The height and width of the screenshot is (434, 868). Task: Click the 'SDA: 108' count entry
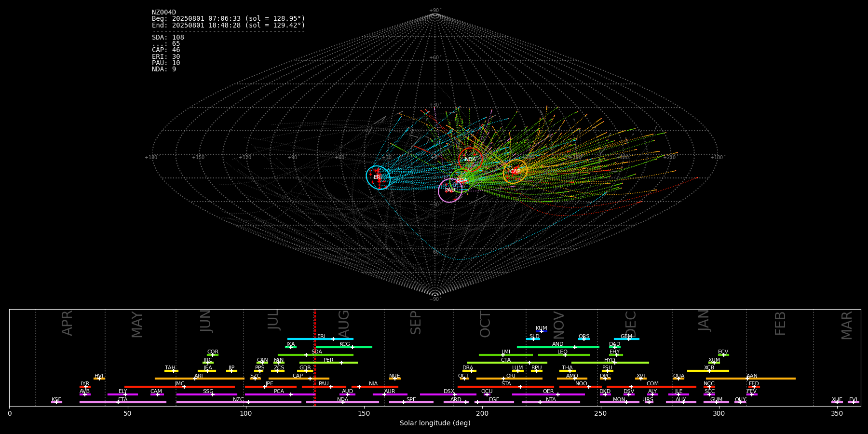tap(168, 38)
